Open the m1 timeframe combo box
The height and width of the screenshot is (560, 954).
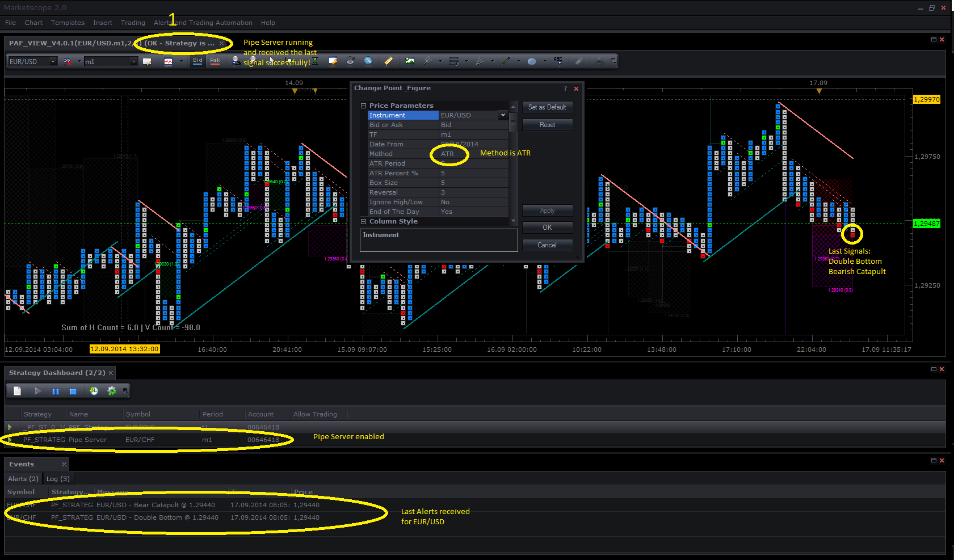click(111, 61)
